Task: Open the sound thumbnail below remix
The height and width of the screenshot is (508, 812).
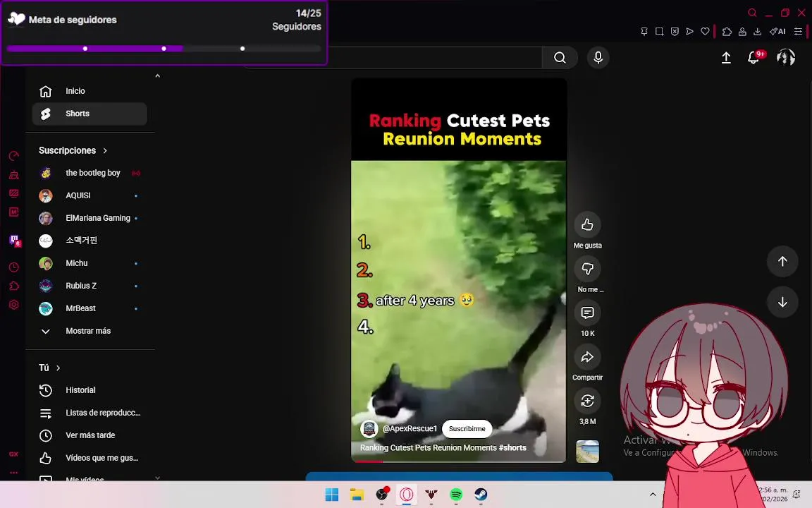Action: tap(587, 452)
